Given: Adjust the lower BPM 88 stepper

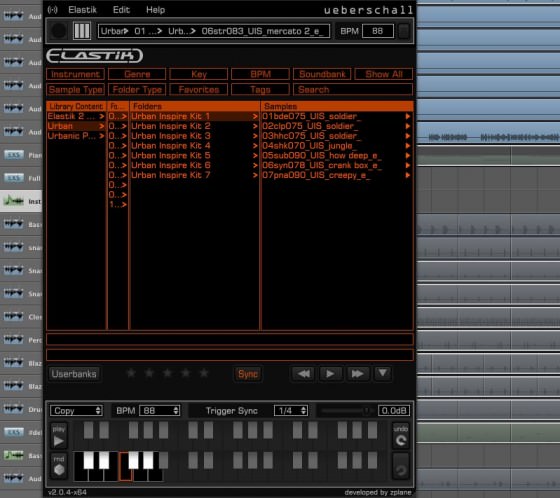Looking at the screenshot, I should click(176, 410).
